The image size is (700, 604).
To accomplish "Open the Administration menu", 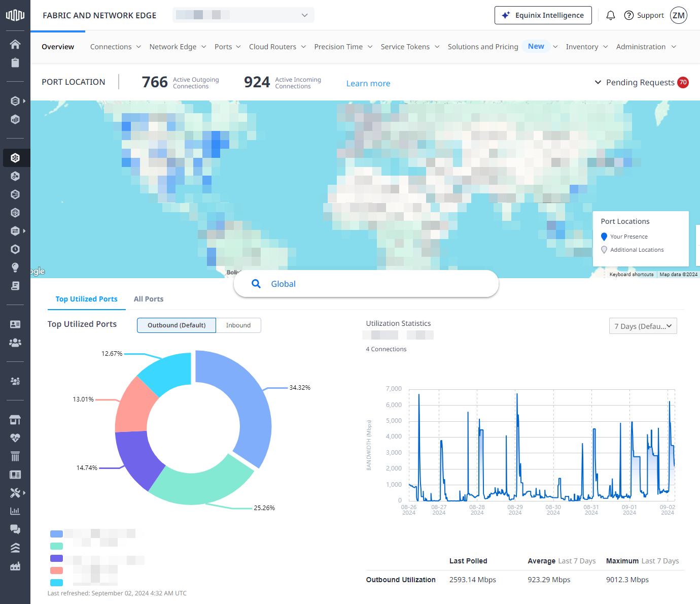I will coord(646,47).
